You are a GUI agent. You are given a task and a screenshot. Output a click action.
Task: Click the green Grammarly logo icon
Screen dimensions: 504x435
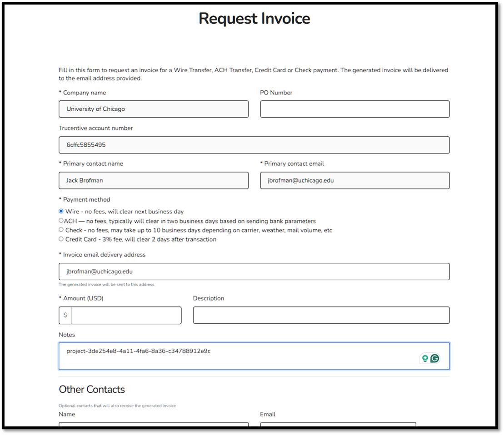click(x=434, y=358)
